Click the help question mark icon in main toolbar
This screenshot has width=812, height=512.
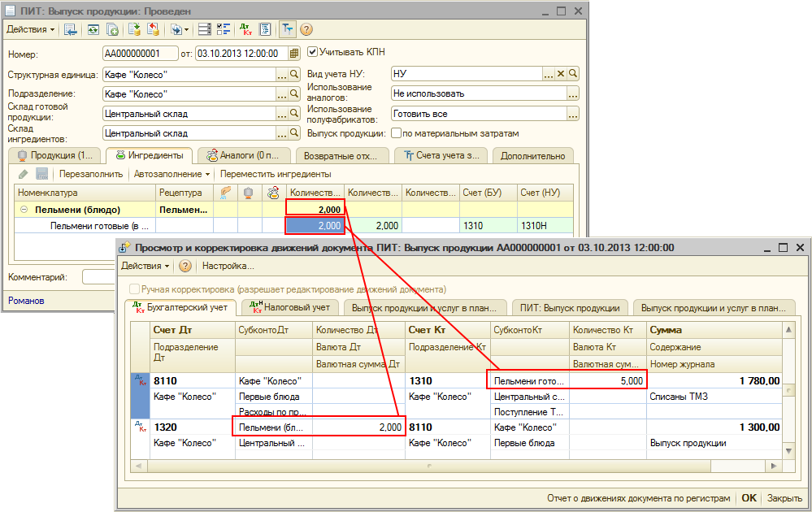(306, 29)
